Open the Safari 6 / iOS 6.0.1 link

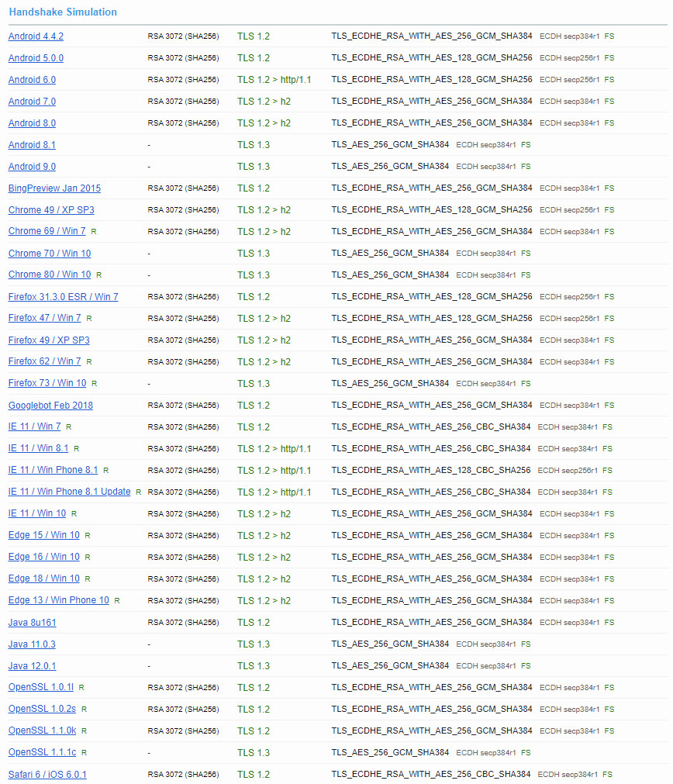(47, 775)
